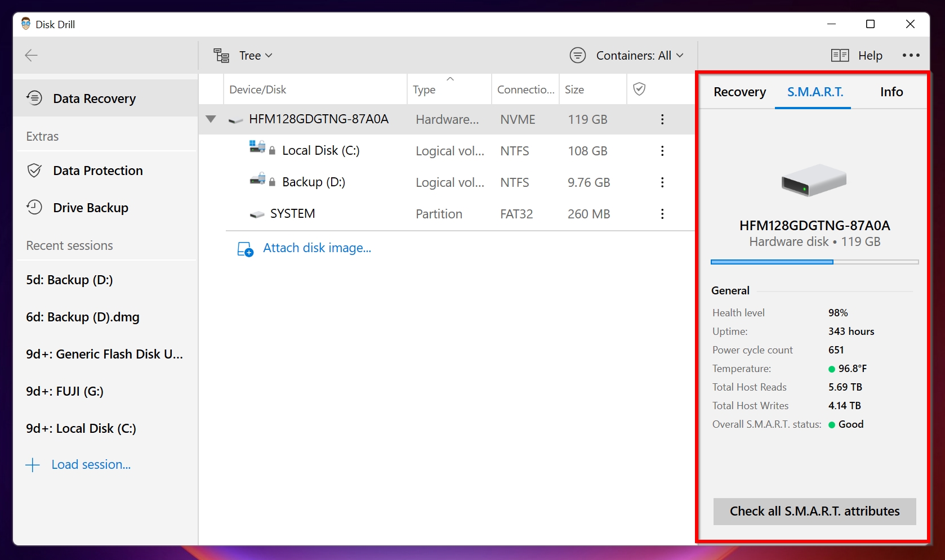This screenshot has height=560, width=945.
Task: Click the Power cycle count 651 value
Action: pos(836,350)
